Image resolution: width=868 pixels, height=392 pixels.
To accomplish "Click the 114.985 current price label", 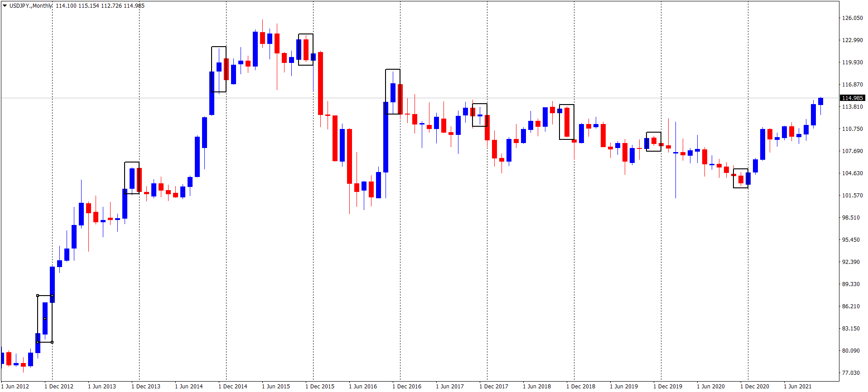I will click(x=852, y=98).
